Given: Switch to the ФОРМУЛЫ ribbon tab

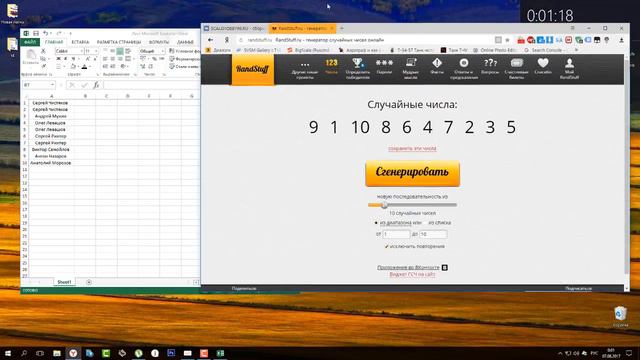Looking at the screenshot, I should pyautogui.click(x=159, y=42).
